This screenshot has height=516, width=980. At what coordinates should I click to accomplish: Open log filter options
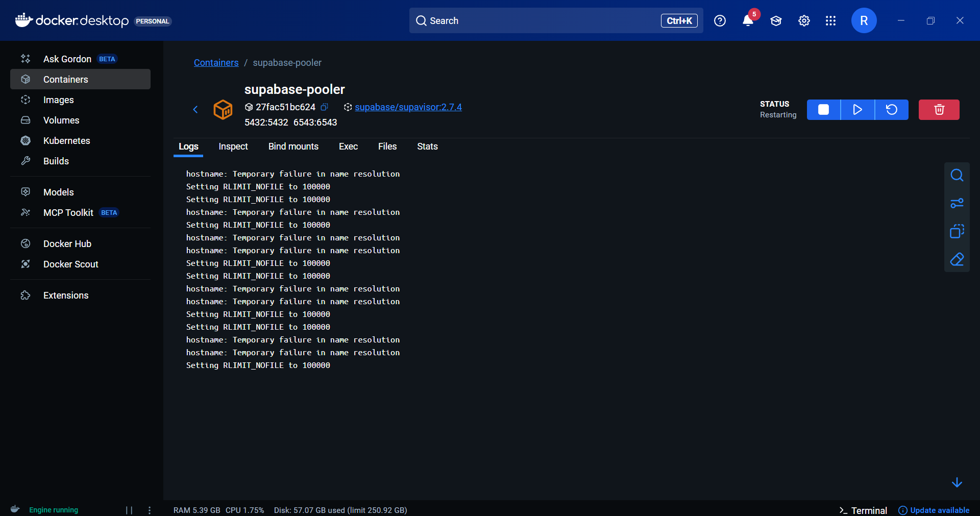(x=957, y=203)
